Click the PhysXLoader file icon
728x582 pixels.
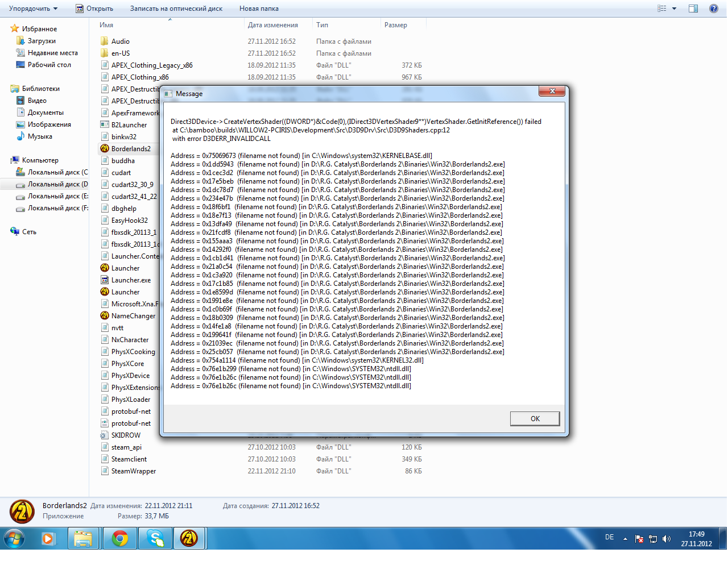(x=105, y=399)
